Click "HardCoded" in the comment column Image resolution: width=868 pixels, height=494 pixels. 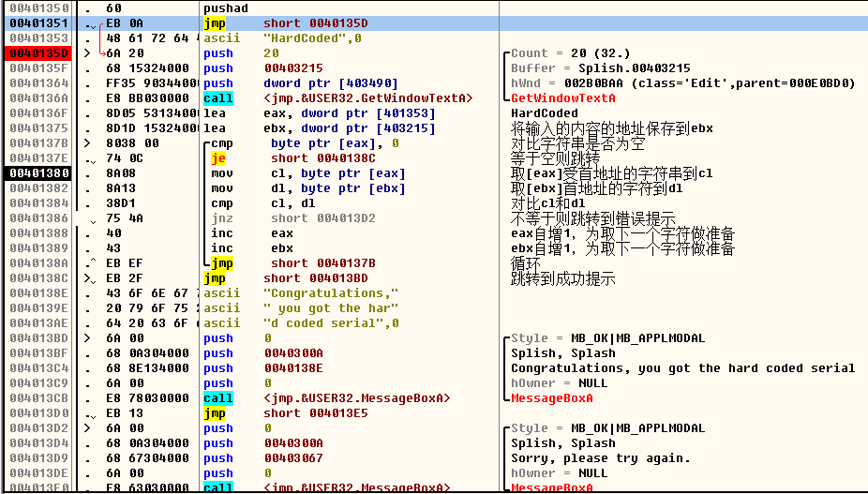coord(545,113)
